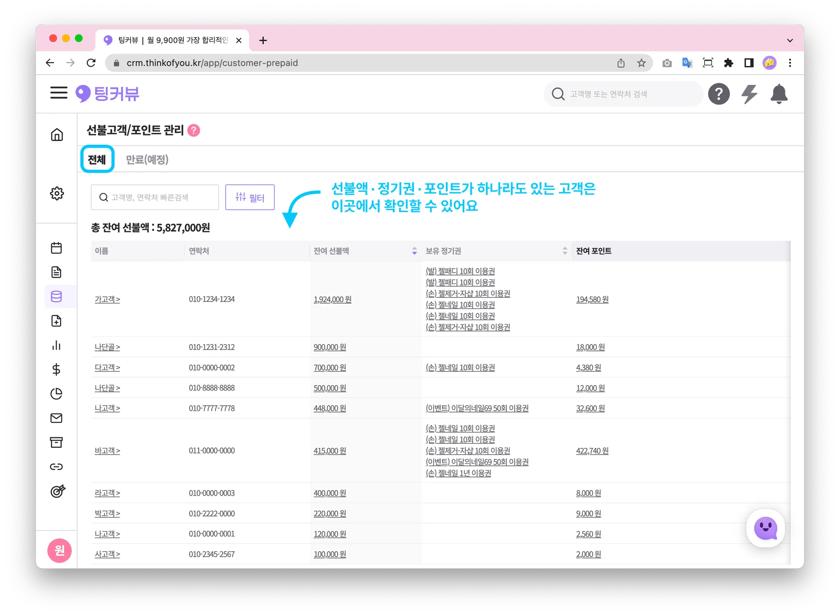Open the purple chatbot bubble
The image size is (840, 616).
[x=765, y=528]
